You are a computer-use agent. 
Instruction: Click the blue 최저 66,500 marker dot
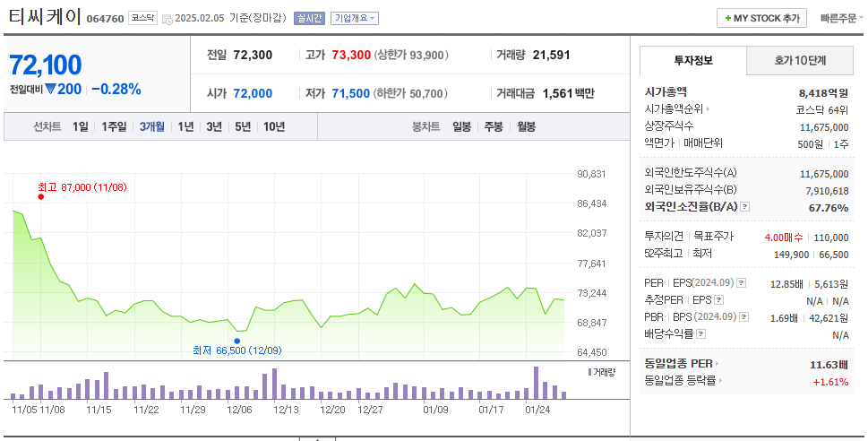point(236,342)
